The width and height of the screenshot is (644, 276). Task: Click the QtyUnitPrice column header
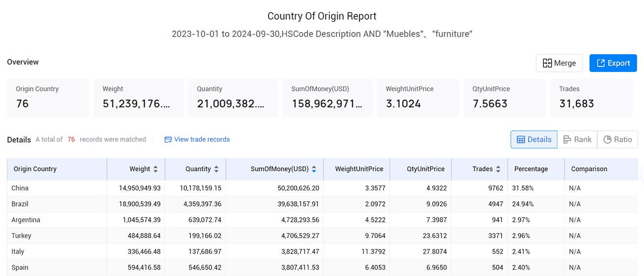pyautogui.click(x=420, y=169)
